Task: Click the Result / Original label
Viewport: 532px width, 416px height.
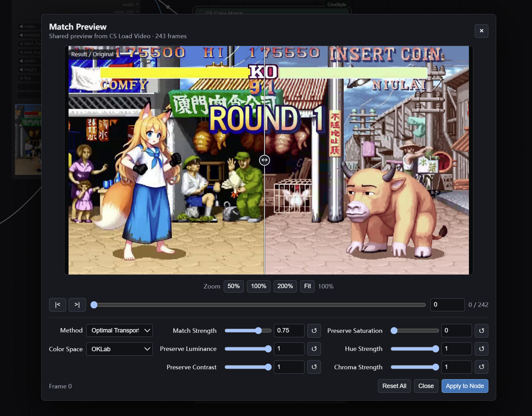Action: pos(92,54)
